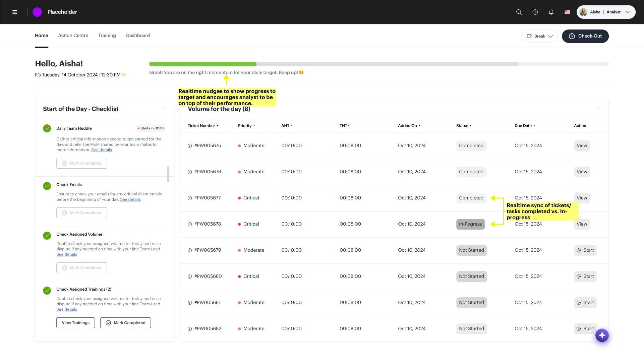
Task: Click the purple Placeholder logo
Action: click(x=37, y=12)
